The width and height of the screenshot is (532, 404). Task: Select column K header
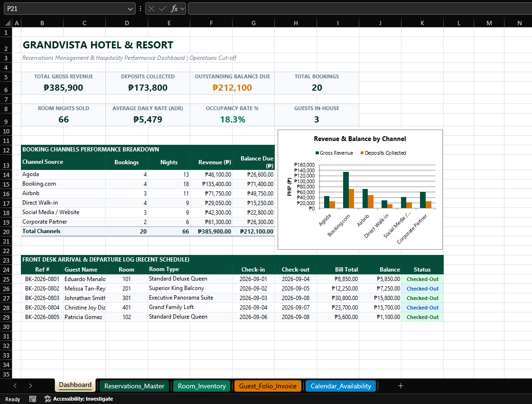[422, 23]
